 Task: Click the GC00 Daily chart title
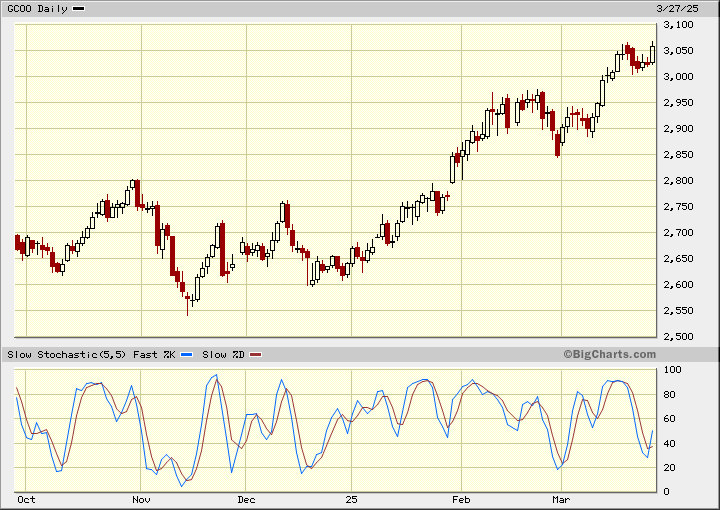tap(38, 8)
